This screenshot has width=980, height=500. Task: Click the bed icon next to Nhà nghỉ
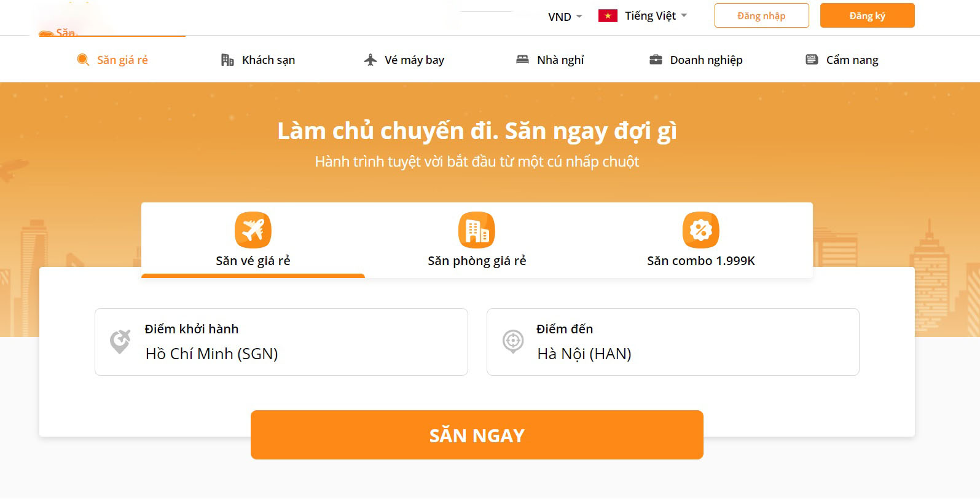click(x=522, y=59)
